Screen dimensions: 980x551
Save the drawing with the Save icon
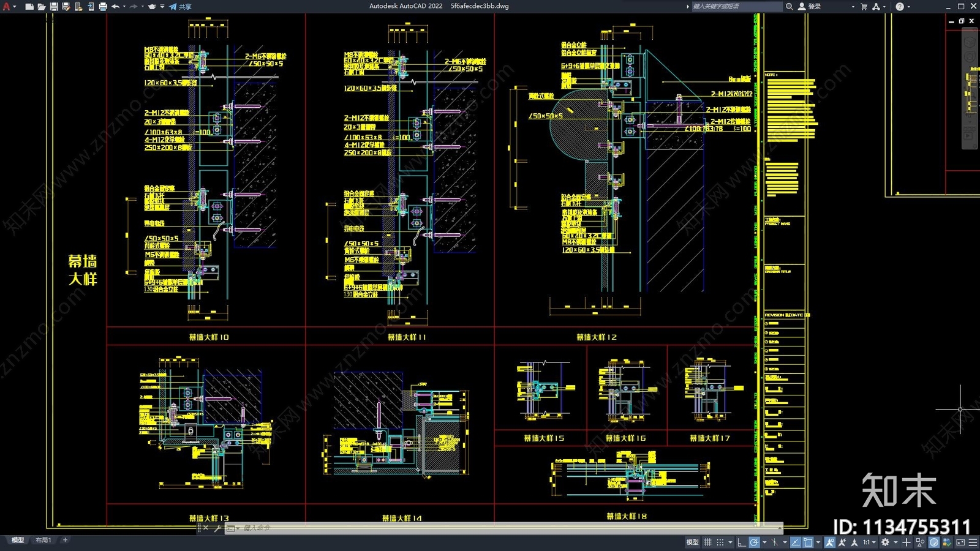click(54, 6)
